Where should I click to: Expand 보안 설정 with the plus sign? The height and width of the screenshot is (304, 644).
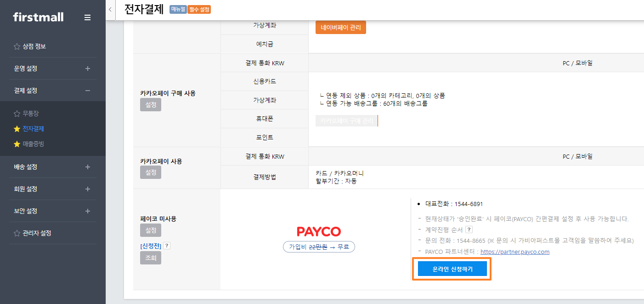tap(88, 211)
